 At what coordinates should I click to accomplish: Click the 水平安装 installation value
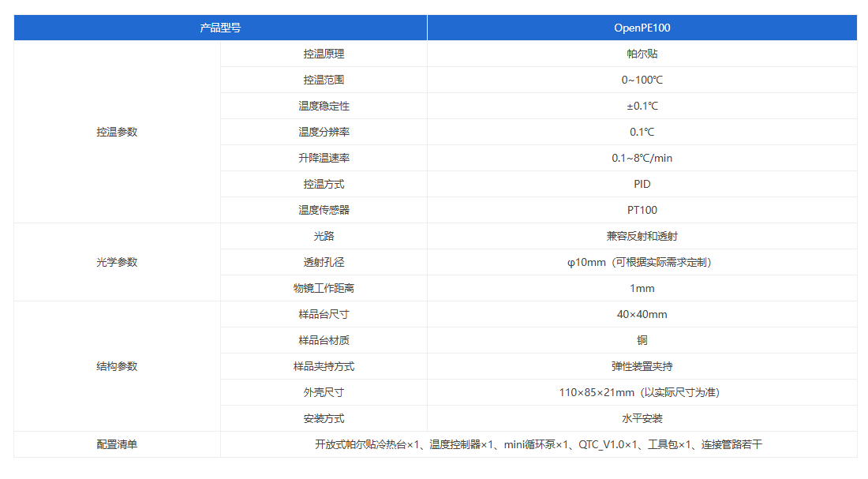(x=642, y=418)
